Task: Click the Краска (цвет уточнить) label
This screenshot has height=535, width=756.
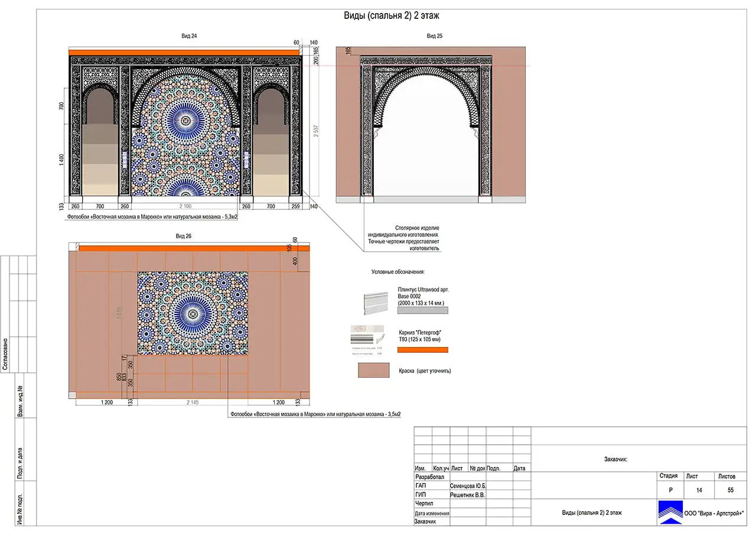Action: pyautogui.click(x=425, y=371)
